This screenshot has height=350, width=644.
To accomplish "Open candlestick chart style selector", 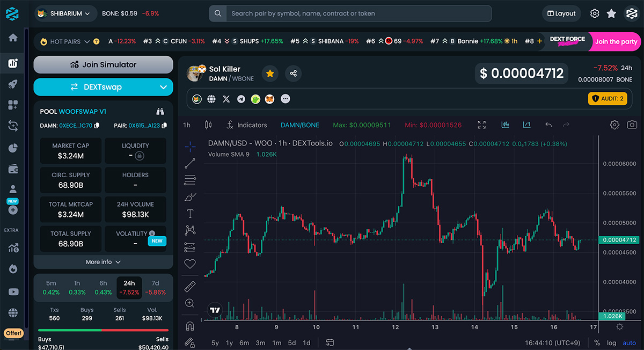I will click(x=209, y=125).
